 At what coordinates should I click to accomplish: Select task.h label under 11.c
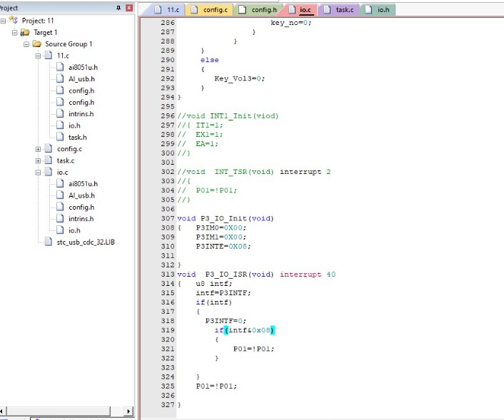pos(78,138)
